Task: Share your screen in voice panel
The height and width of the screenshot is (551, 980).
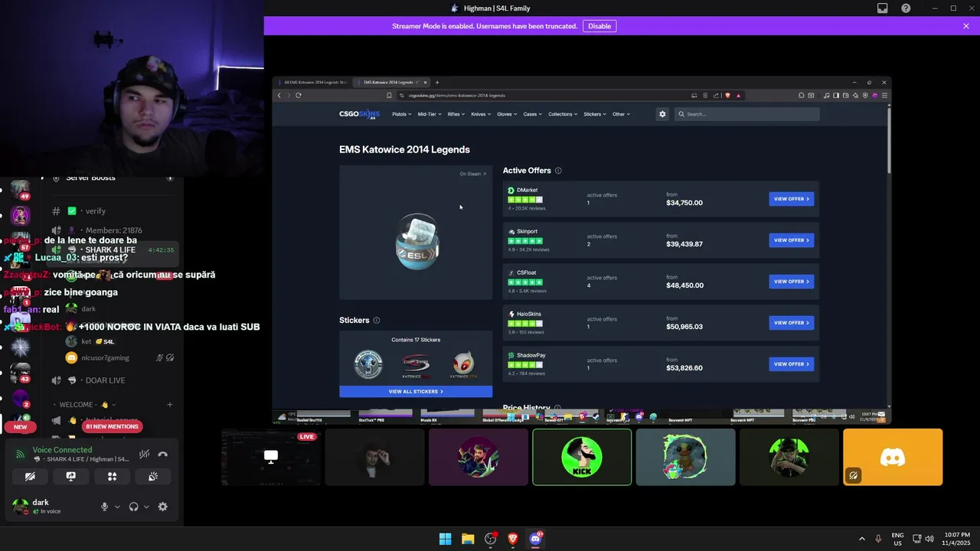Action: point(71,476)
